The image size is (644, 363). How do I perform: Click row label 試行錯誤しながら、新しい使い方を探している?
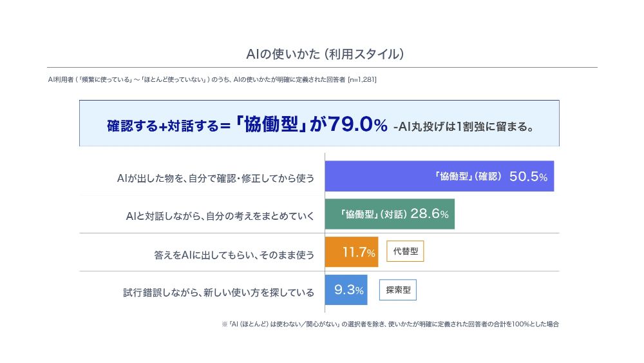[x=218, y=293]
